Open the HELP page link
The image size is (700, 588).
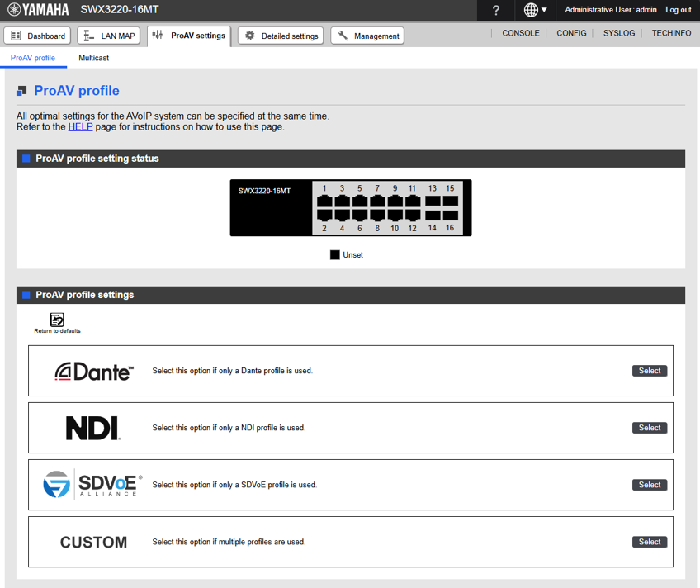click(x=80, y=127)
